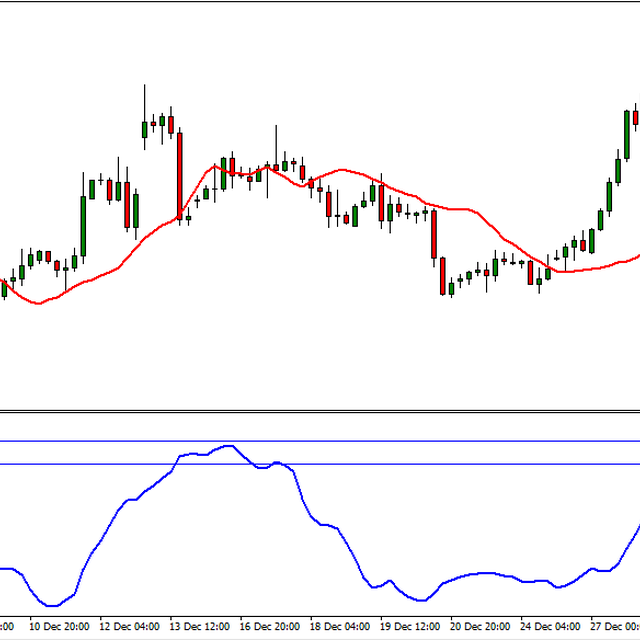Grab the separator between chart and indicator pane
Viewport: 640px width, 640px height.
[320, 411]
